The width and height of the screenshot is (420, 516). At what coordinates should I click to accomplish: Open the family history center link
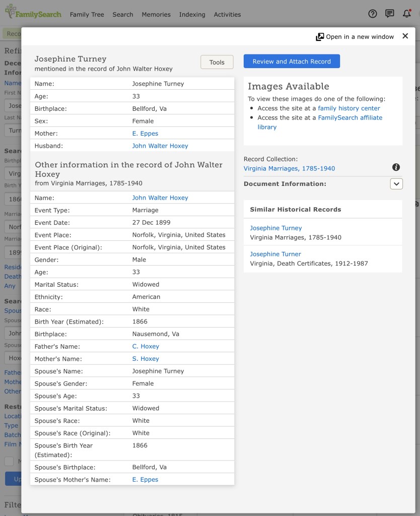click(348, 108)
